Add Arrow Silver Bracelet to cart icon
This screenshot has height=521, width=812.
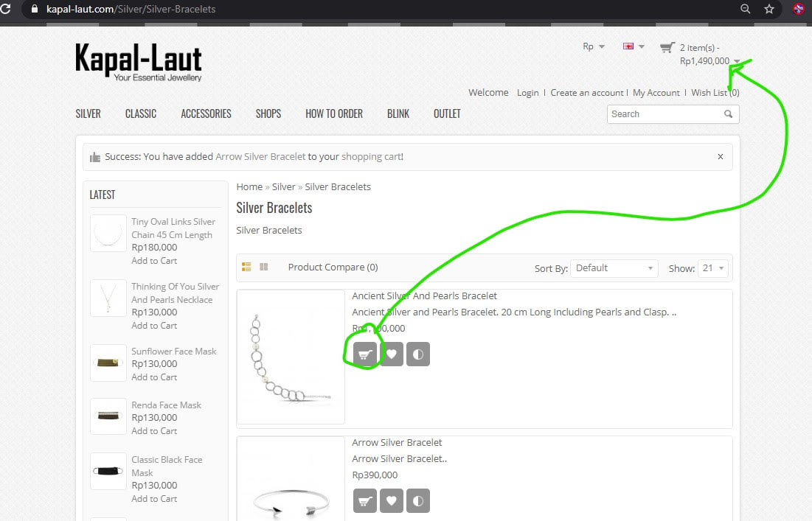tap(365, 501)
